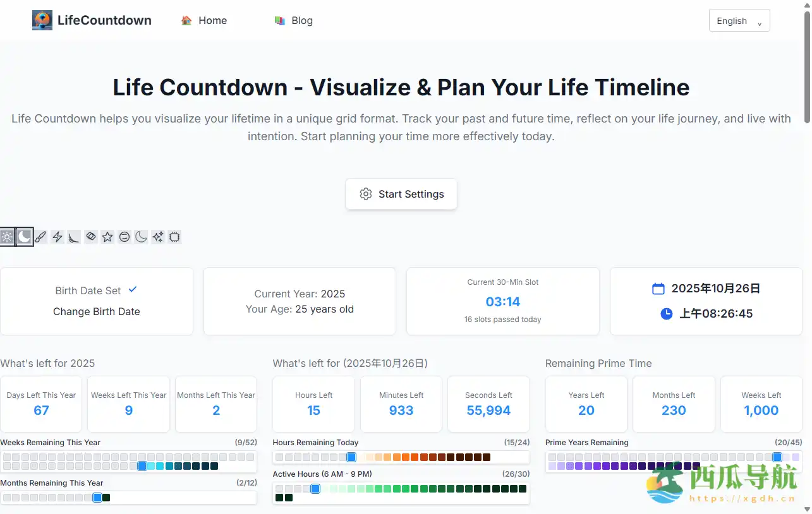This screenshot has height=514, width=812.
Task: Select the outlined crescent moon theme
Action: coord(141,237)
